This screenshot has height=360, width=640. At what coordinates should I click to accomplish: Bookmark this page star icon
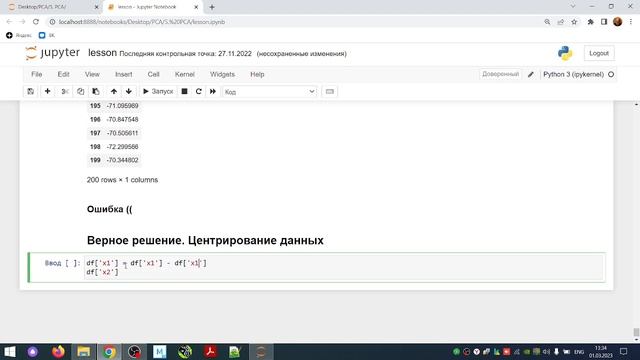coord(574,22)
